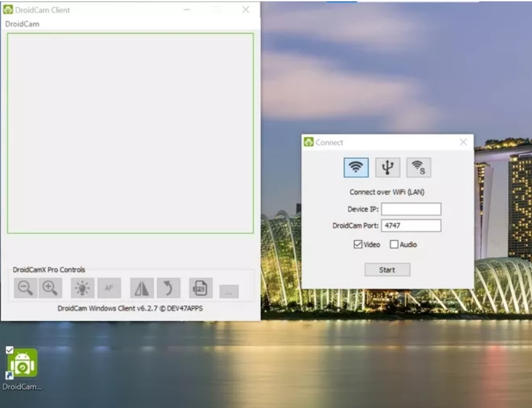Open the more options ellipsis button
The height and width of the screenshot is (408, 532).
click(x=229, y=292)
